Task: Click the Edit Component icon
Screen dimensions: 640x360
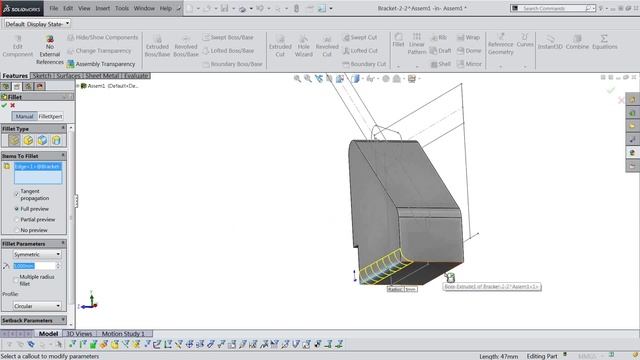Action: 18,39
